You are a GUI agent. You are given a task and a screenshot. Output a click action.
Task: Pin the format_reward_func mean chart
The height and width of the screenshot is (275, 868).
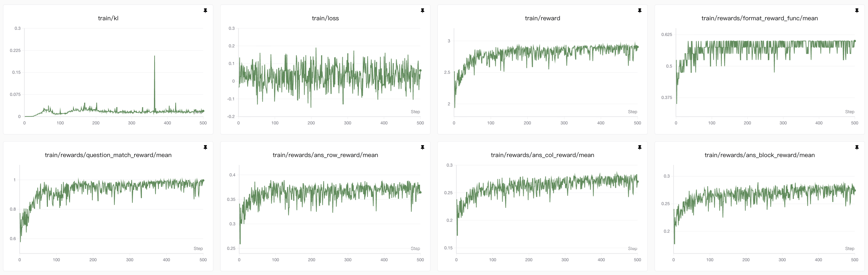[857, 11]
